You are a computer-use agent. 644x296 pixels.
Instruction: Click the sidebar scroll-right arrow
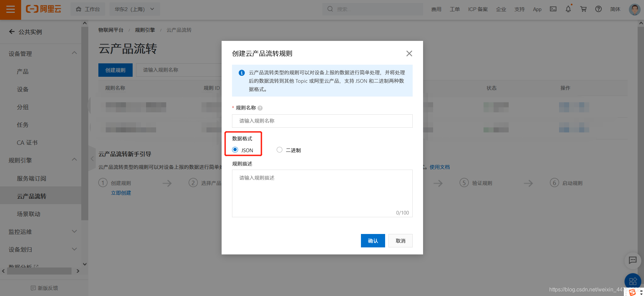pos(78,271)
